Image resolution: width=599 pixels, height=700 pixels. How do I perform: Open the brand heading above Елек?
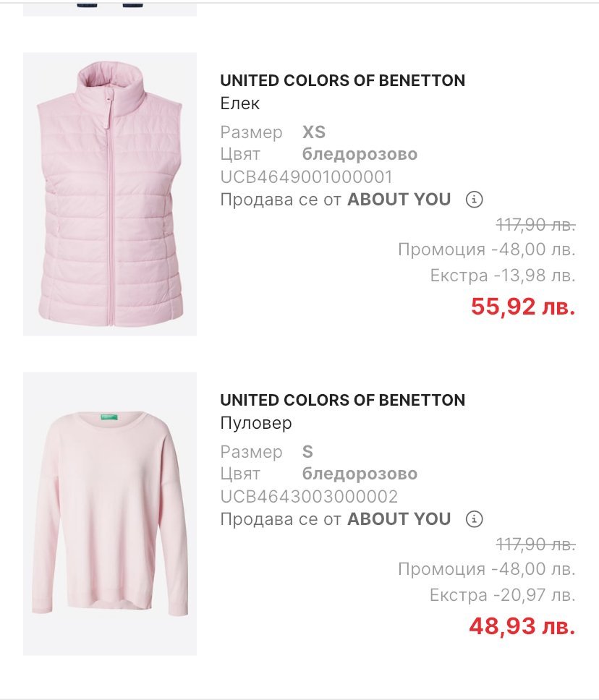point(342,80)
